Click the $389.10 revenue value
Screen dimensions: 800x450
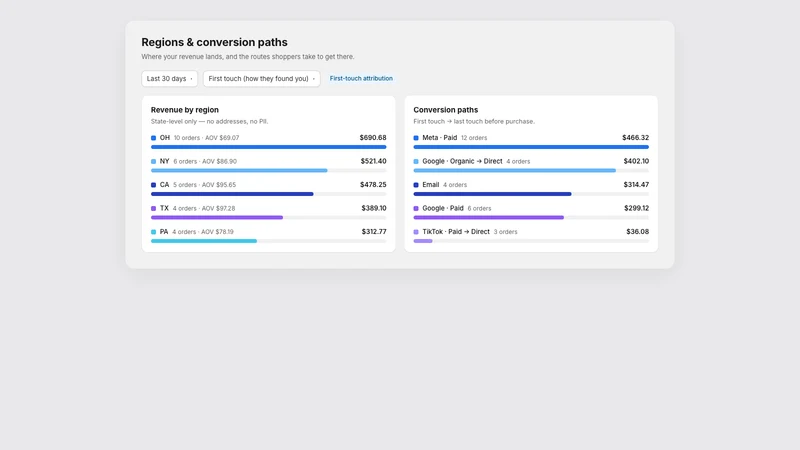pos(374,208)
